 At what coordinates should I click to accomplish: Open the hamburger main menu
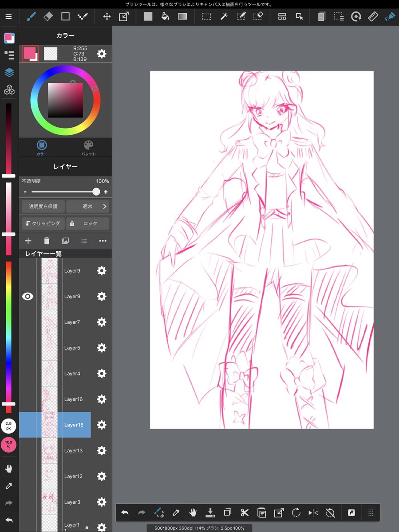pyautogui.click(x=9, y=16)
